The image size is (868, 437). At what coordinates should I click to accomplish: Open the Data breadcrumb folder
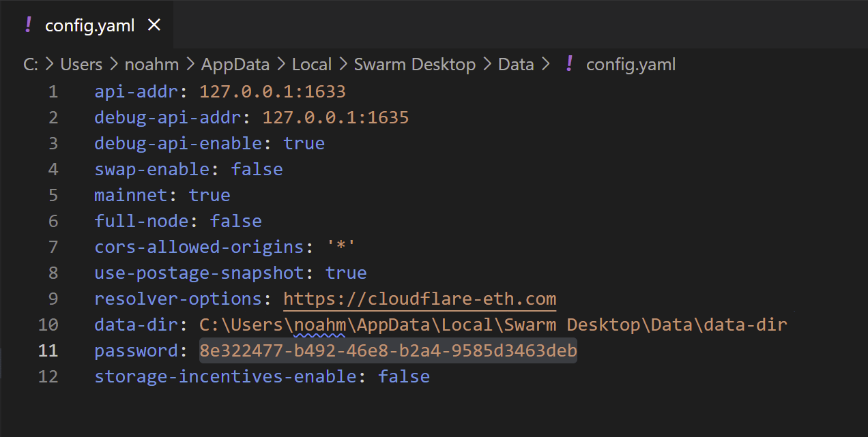(516, 65)
